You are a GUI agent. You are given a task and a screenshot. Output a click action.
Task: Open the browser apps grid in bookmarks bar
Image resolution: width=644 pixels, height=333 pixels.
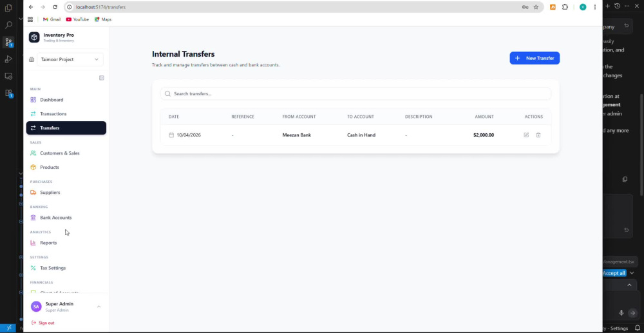[x=30, y=19]
